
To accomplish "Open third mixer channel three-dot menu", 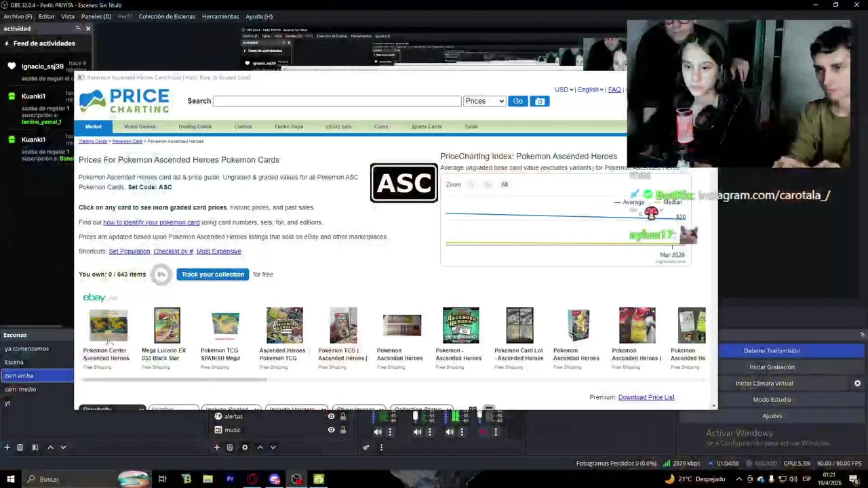I will tap(462, 432).
